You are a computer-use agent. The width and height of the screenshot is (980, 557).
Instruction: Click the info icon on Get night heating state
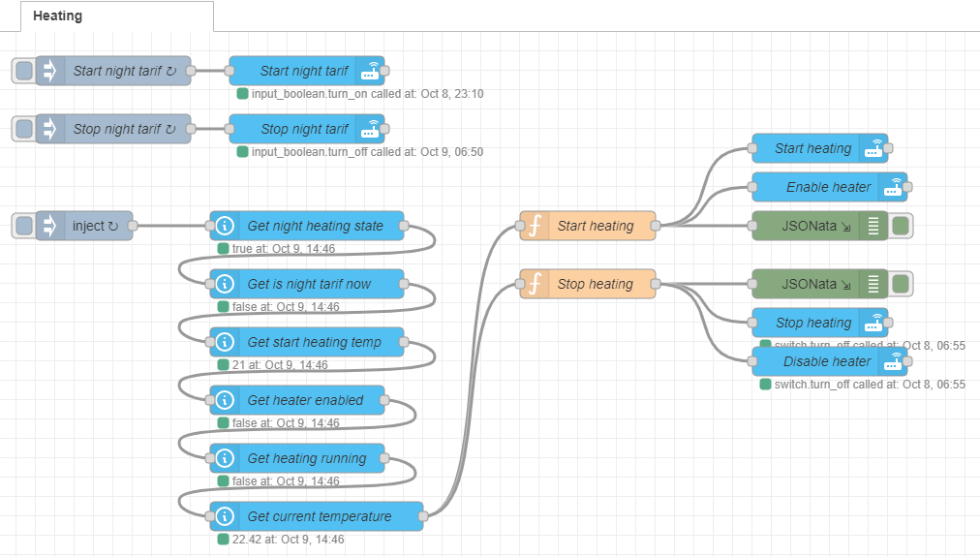(x=225, y=226)
